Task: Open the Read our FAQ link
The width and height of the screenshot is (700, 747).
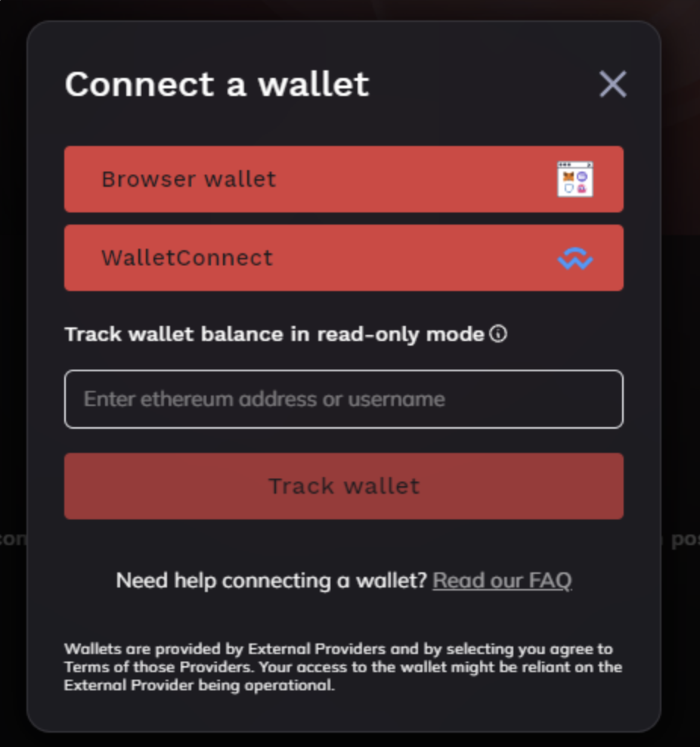Action: [x=502, y=581]
